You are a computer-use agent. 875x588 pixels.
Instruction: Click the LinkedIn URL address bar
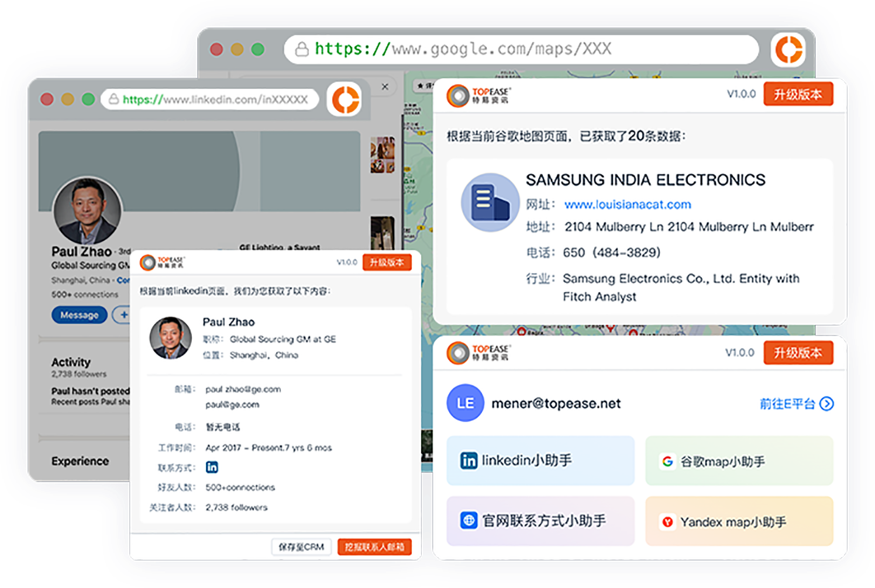point(210,99)
